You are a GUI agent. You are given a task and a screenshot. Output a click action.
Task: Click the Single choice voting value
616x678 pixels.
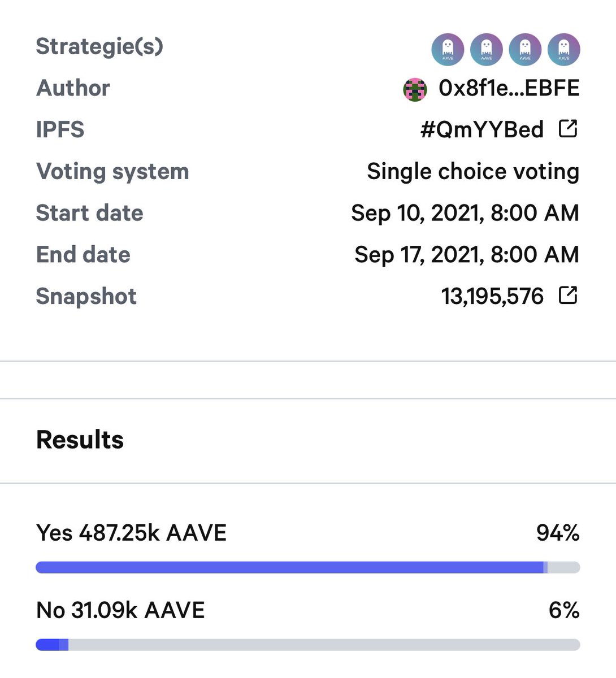(473, 171)
